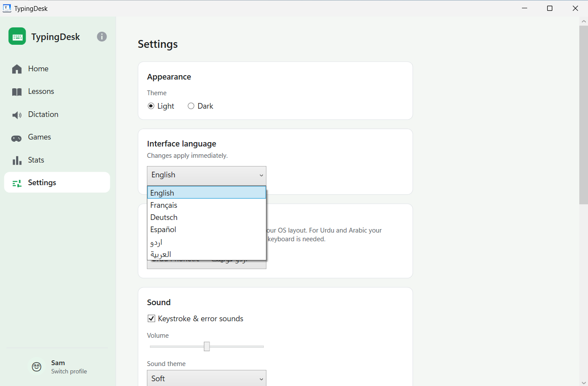Viewport: 588px width, 386px height.
Task: Click the scrollbar up arrow
Action: click(x=583, y=21)
